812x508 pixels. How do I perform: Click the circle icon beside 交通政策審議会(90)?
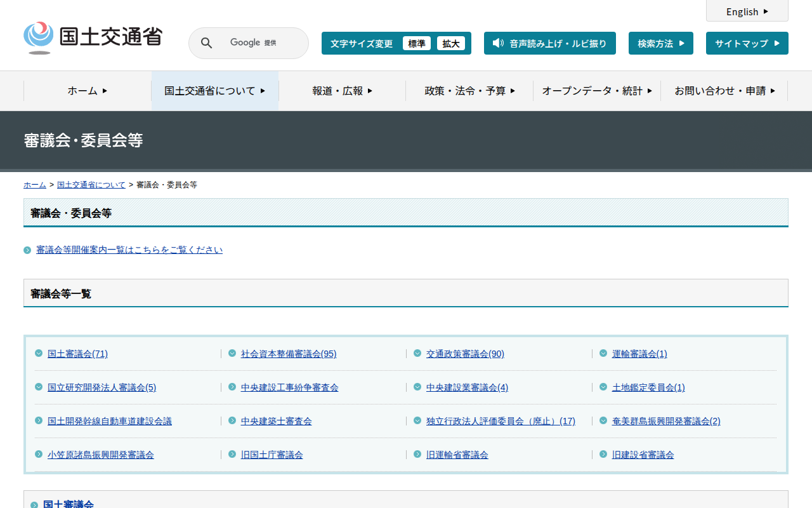tap(417, 353)
